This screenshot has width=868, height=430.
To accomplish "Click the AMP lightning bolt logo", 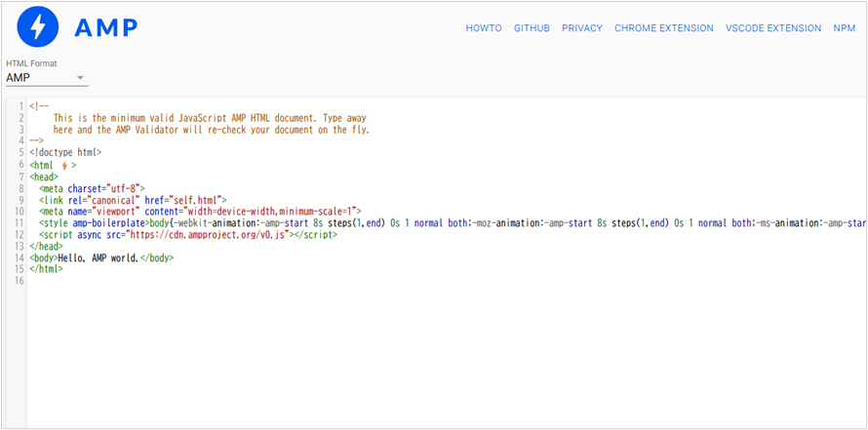I will [38, 27].
